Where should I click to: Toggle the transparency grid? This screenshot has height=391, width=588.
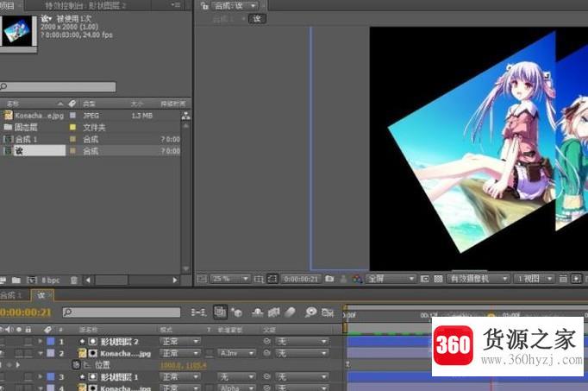click(438, 279)
